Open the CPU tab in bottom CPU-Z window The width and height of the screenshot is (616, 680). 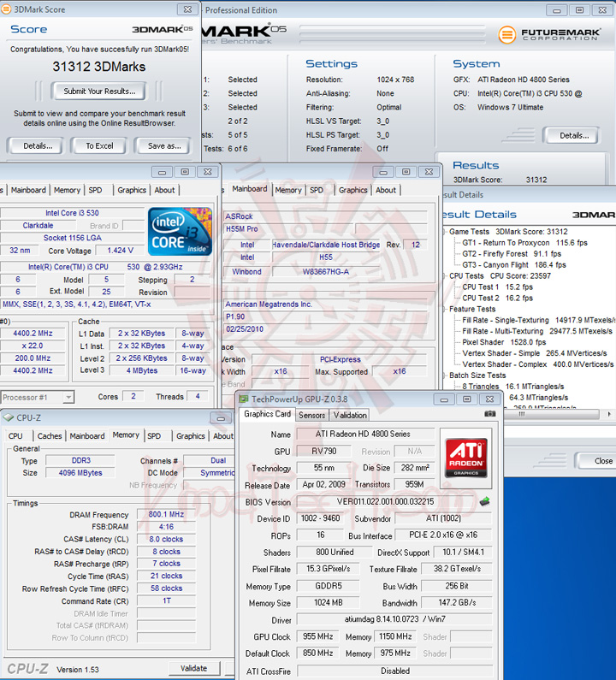click(x=15, y=436)
